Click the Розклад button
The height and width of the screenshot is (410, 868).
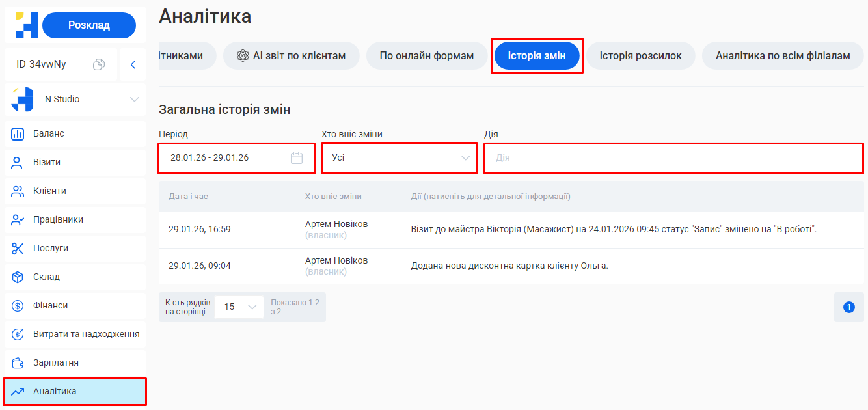[88, 24]
